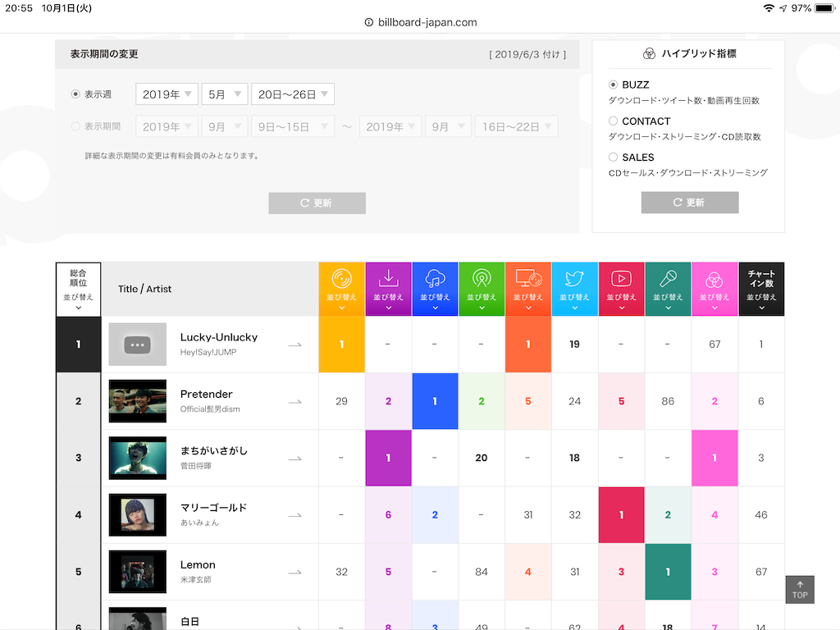Open the period start 2019年 year dropdown
The width and height of the screenshot is (840, 630).
click(167, 126)
